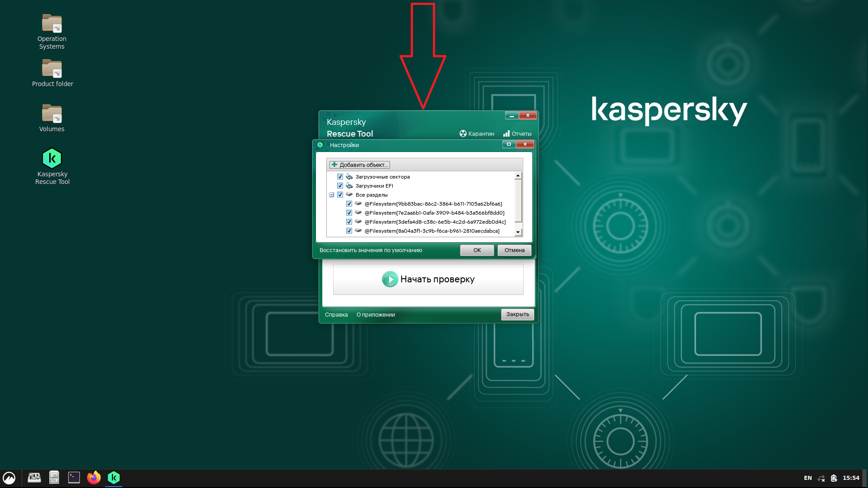Open the network status tray icon
Screen dimensions: 868x488
click(821, 478)
